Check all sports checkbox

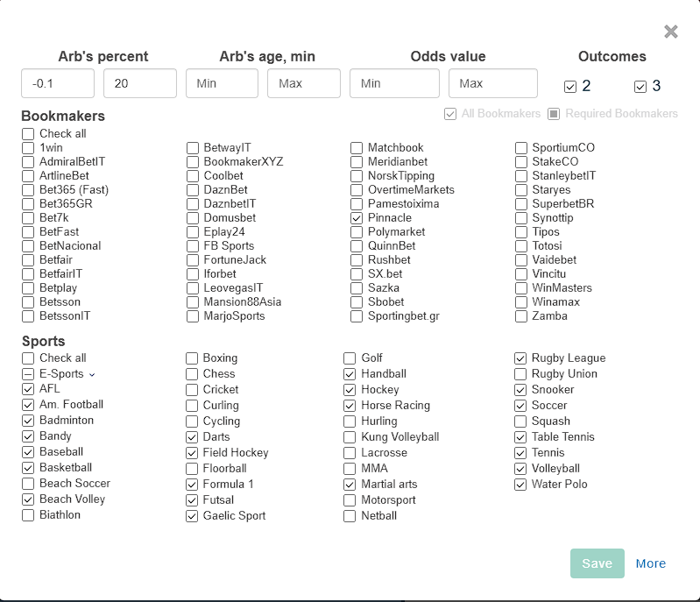point(29,358)
